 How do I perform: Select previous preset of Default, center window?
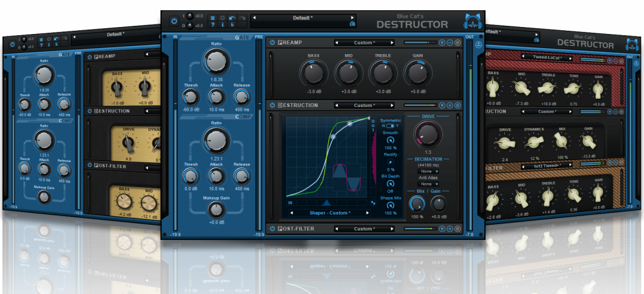[x=254, y=18]
